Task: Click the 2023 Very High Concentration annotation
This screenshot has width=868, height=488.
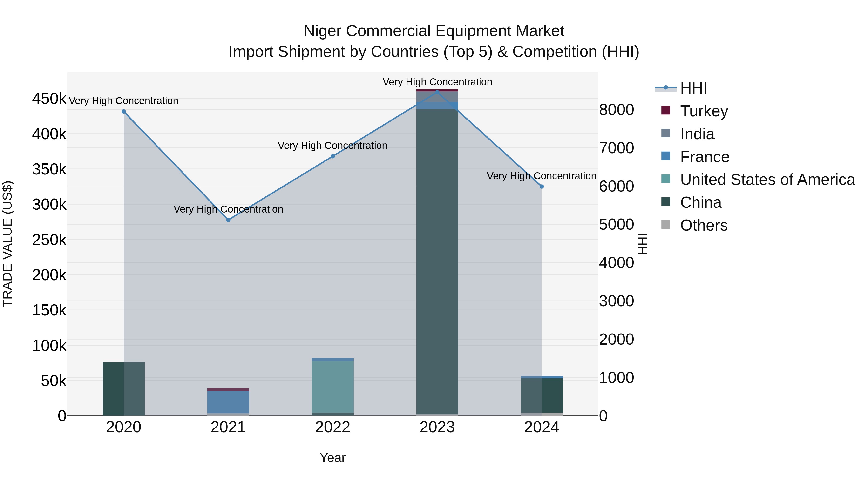Action: tap(437, 82)
